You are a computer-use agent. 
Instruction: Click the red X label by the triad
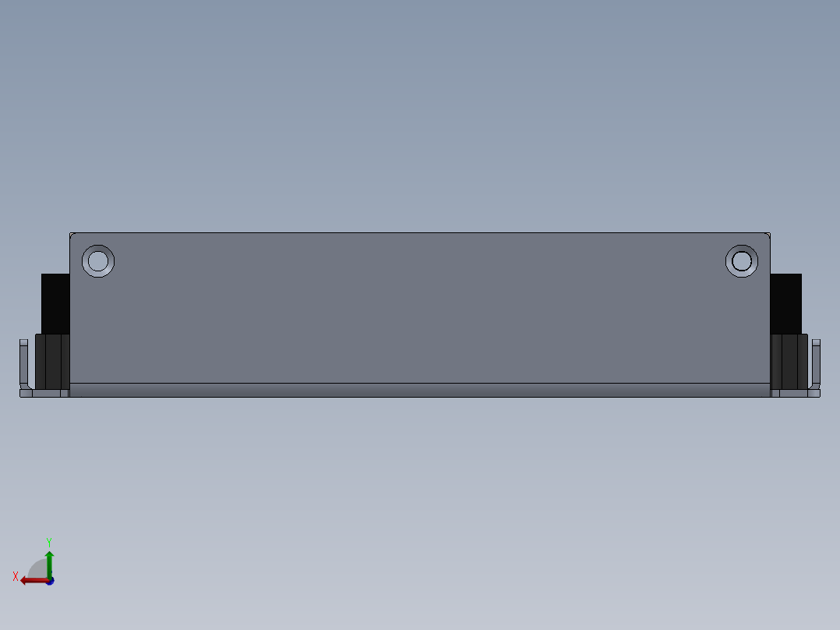coord(16,576)
